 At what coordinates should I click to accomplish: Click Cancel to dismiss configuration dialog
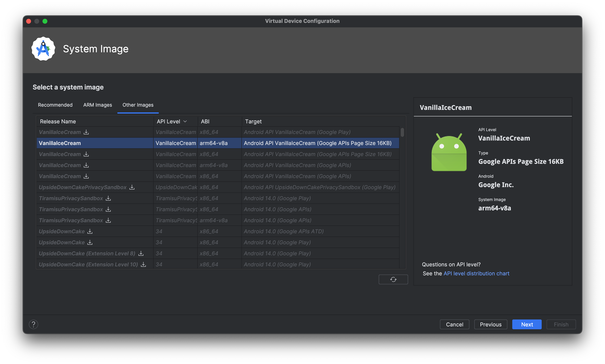(x=455, y=324)
